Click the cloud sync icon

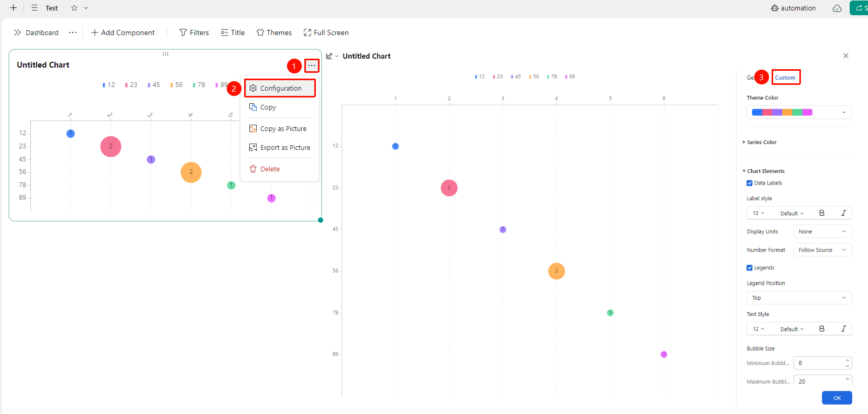pos(837,8)
